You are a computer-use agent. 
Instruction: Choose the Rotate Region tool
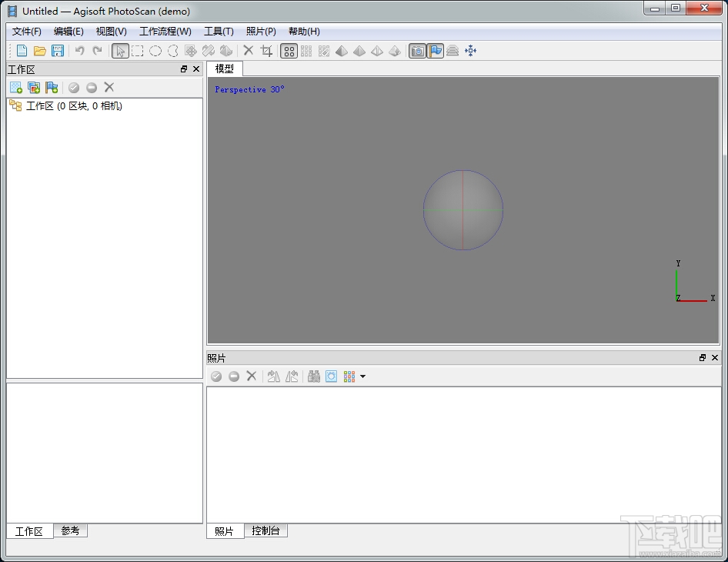[x=226, y=51]
